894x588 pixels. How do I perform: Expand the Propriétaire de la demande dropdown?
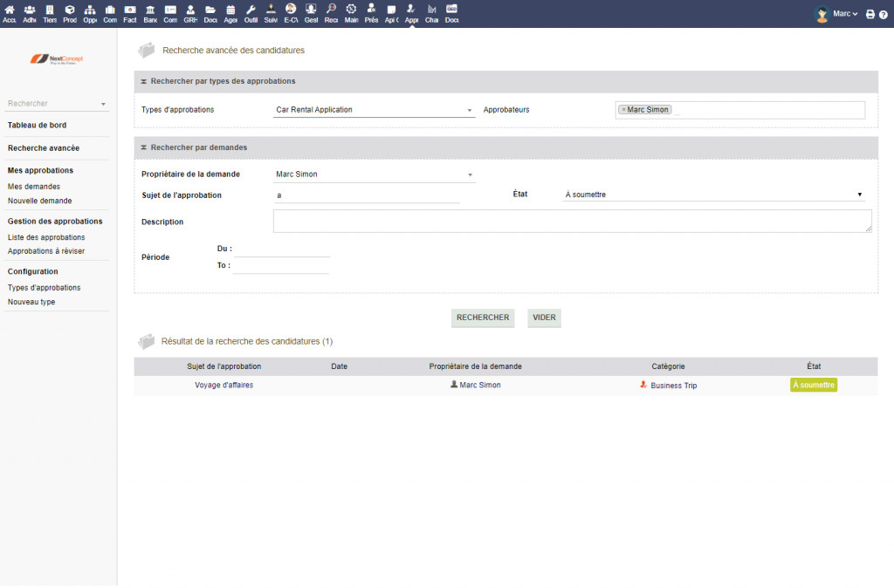point(375,174)
